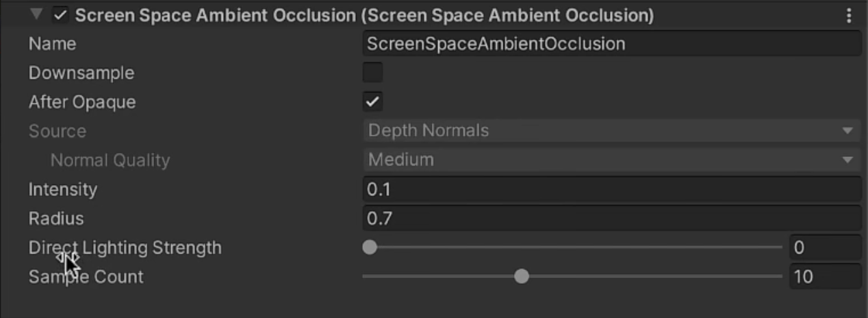Click the Intensity value field
Screen dimensions: 868x318
(x=611, y=190)
